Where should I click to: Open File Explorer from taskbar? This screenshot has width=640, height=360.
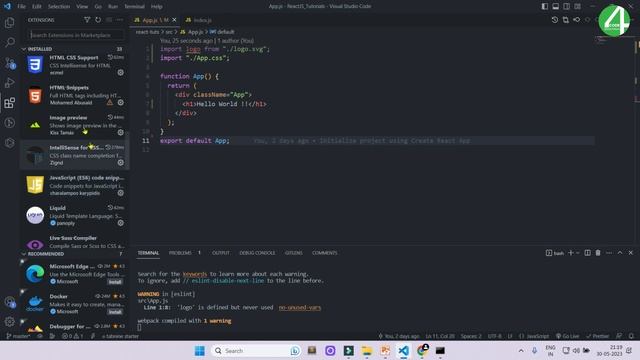point(367,351)
